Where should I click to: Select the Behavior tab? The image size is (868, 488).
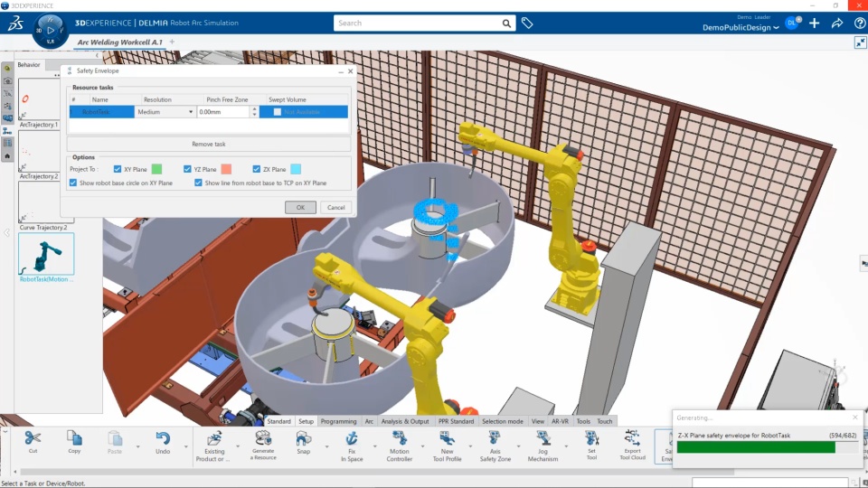click(29, 65)
